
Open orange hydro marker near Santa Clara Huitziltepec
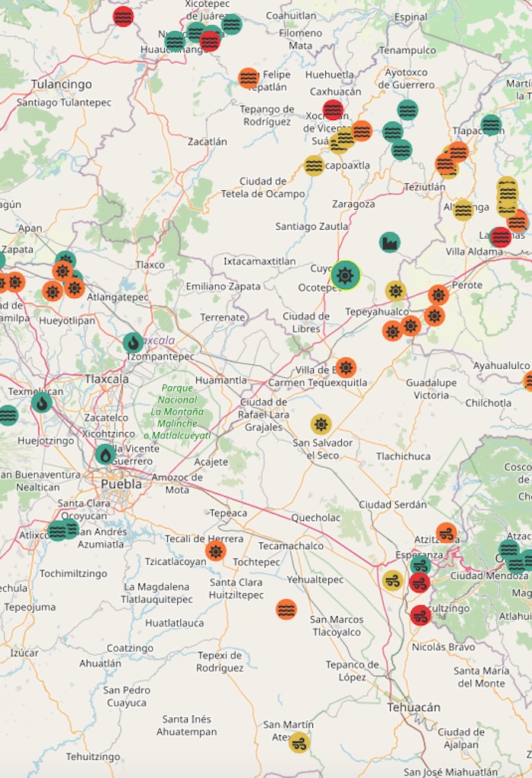286,609
